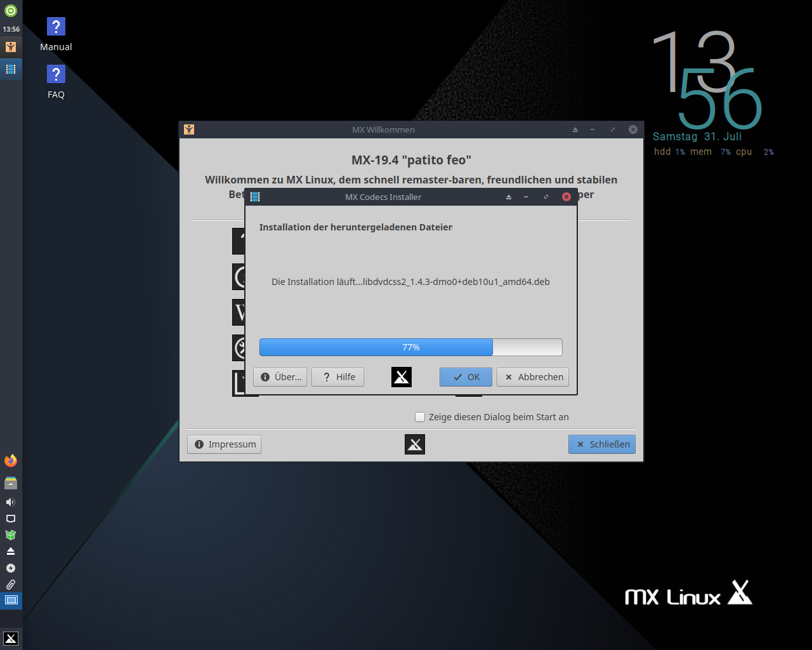
Task: Open the file manager drawer icon
Action: 11,483
